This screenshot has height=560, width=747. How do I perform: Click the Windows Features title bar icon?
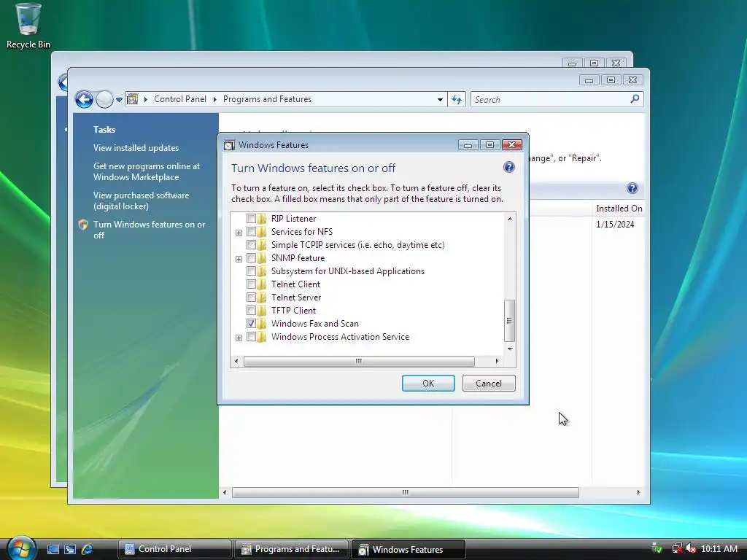pos(229,145)
